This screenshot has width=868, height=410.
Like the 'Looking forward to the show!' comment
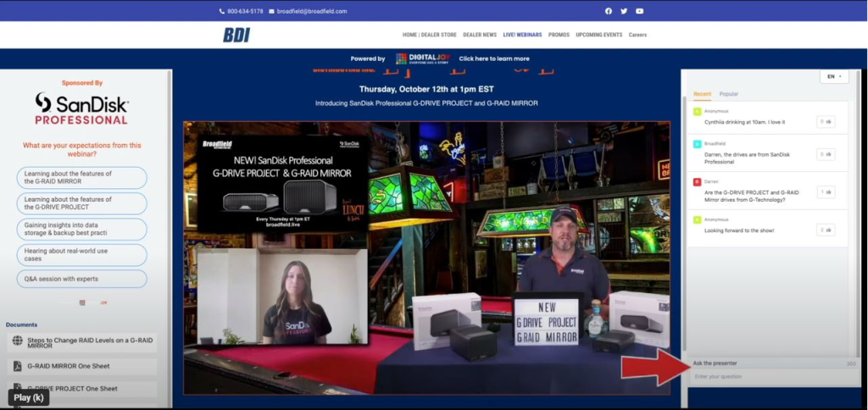[x=826, y=230]
